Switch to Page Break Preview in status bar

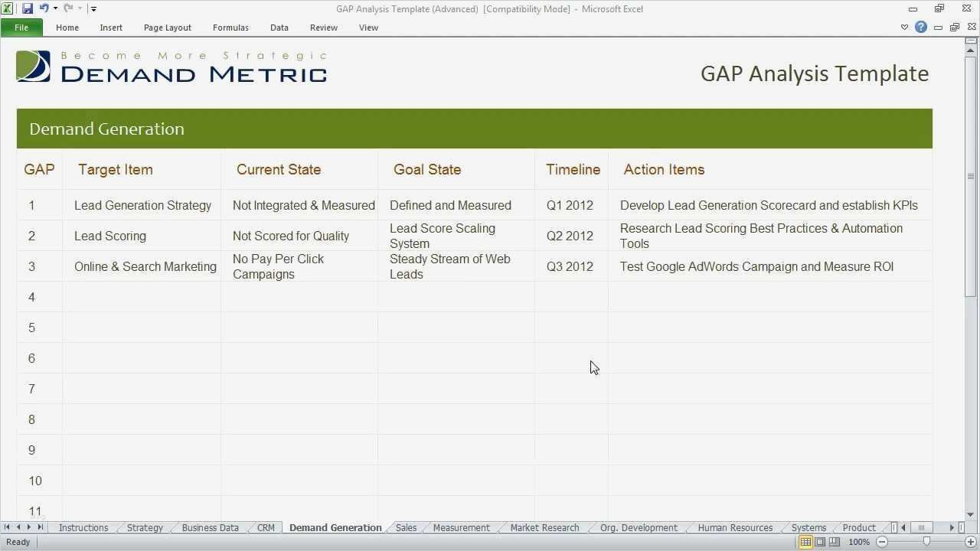(835, 542)
